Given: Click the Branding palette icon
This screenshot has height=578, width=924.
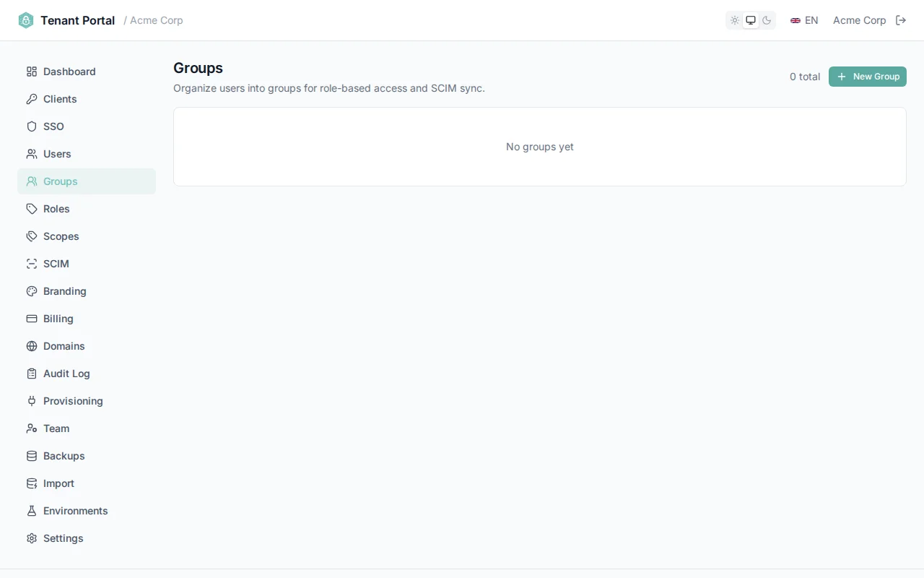Looking at the screenshot, I should click(32, 291).
